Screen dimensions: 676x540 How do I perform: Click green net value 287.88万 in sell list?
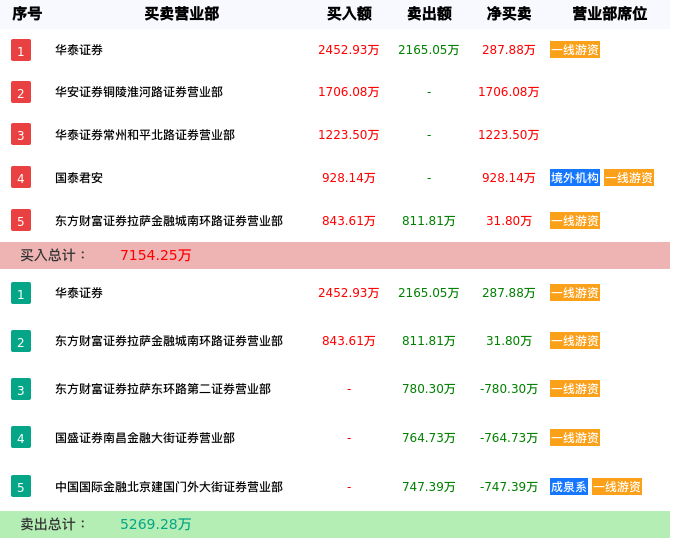click(509, 293)
